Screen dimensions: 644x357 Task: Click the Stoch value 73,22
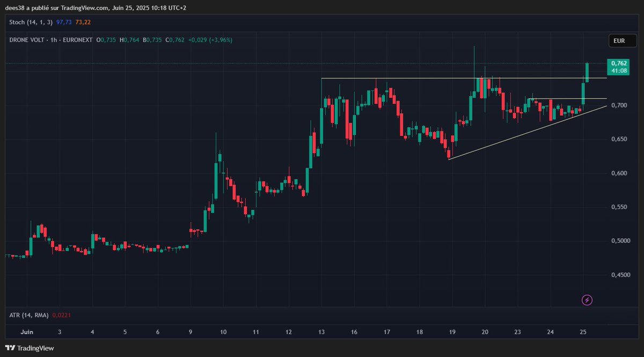(83, 23)
